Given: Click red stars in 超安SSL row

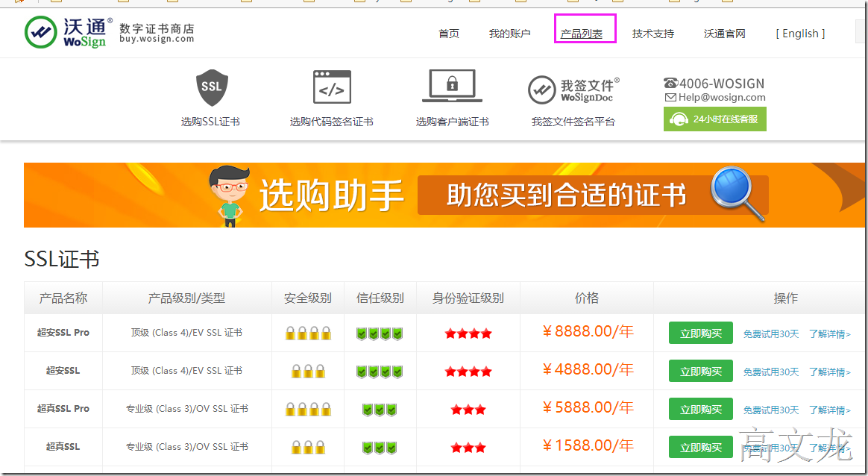Looking at the screenshot, I should click(x=468, y=372).
